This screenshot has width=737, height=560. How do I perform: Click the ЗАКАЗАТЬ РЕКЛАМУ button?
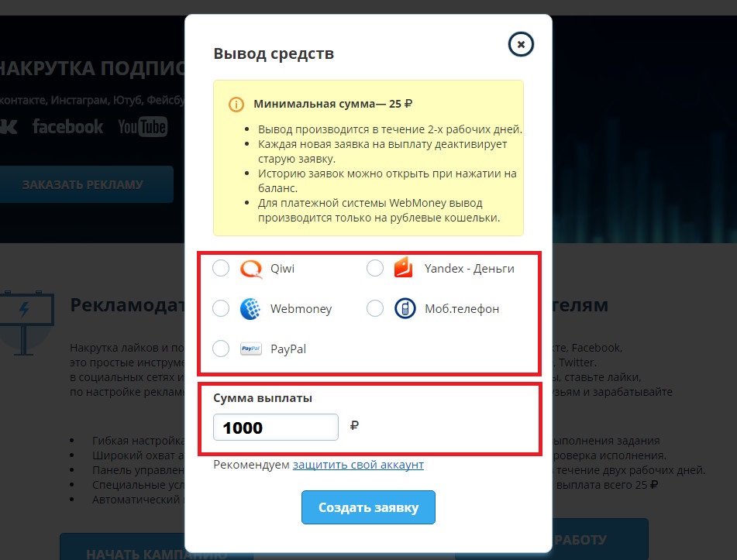point(83,184)
